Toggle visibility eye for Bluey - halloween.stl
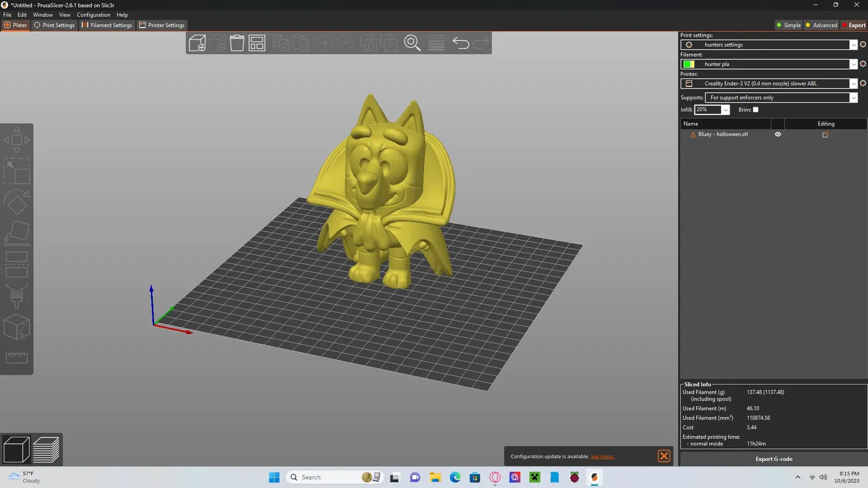868x488 pixels. (778, 134)
